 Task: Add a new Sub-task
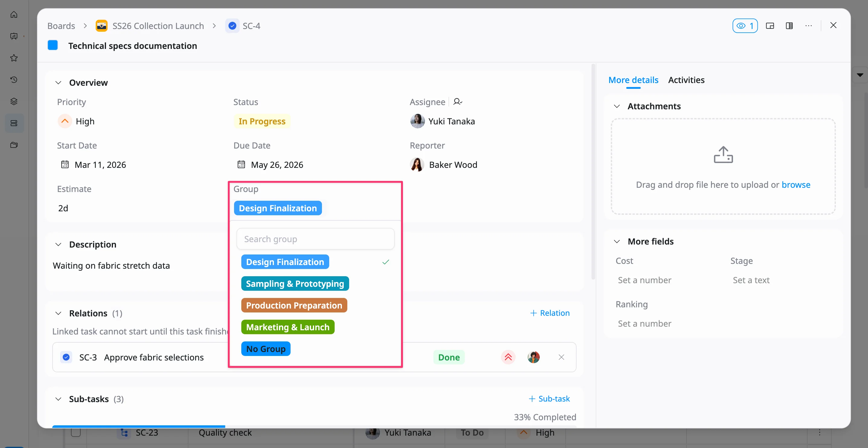(549, 398)
